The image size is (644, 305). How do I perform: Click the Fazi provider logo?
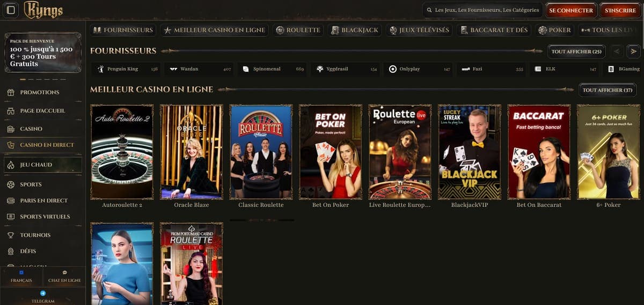click(465, 69)
